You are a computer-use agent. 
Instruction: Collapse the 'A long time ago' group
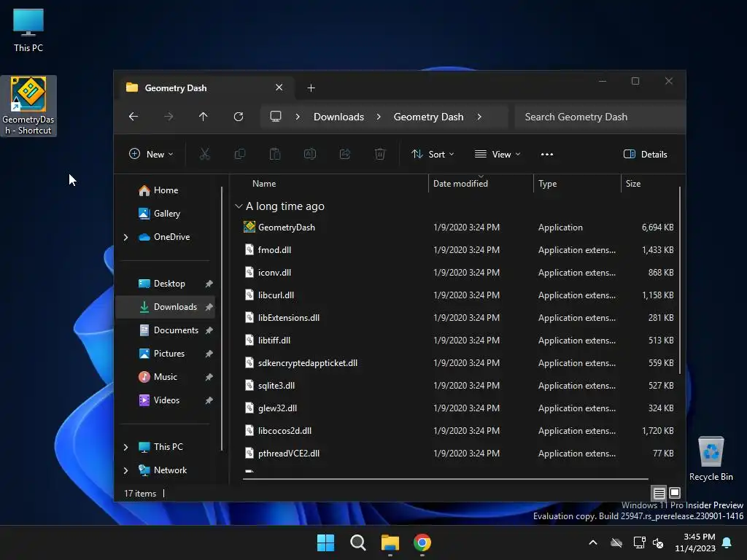pos(239,206)
